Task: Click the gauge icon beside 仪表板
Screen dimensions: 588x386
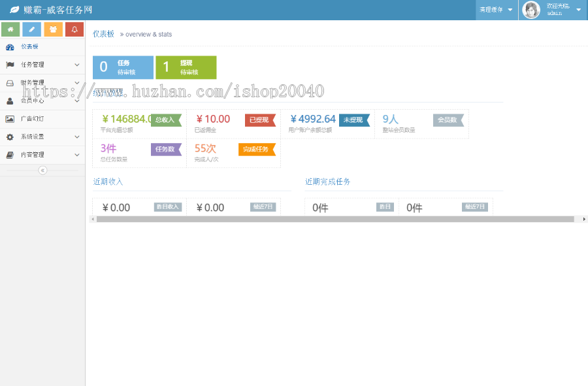Action: [x=9, y=46]
